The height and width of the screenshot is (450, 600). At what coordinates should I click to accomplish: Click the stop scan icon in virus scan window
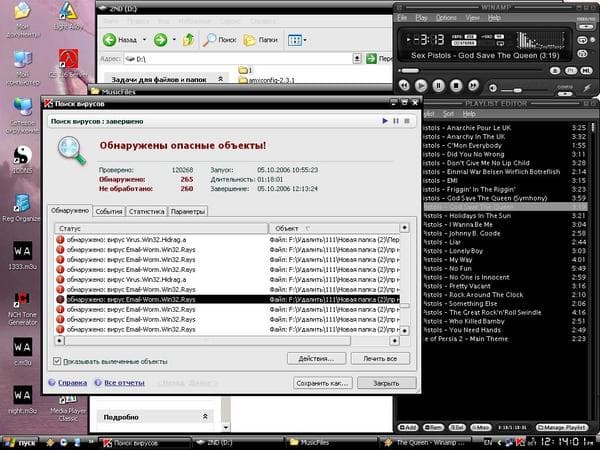407,121
